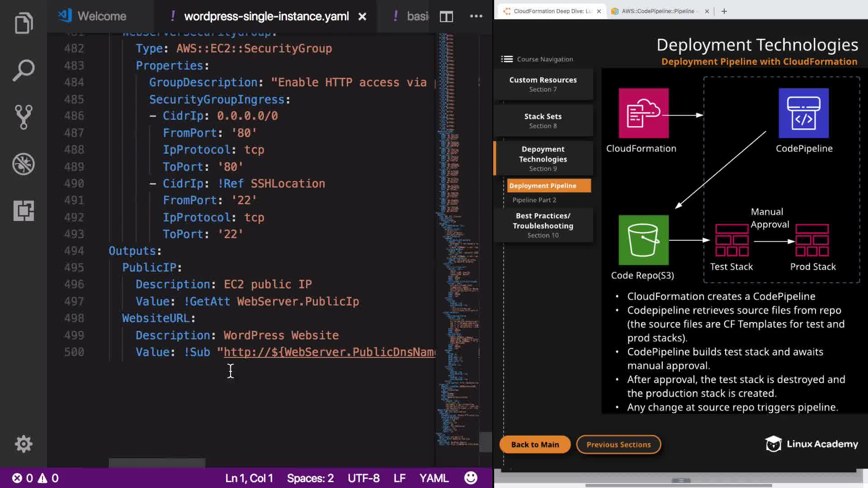This screenshot has width=868, height=488.
Task: Change language mode YAML in status bar
Action: 434,478
